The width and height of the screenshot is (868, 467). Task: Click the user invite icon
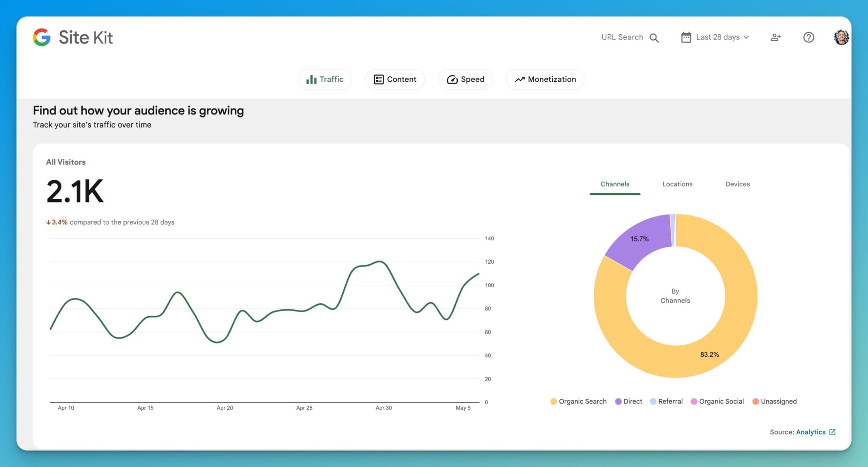(x=776, y=37)
